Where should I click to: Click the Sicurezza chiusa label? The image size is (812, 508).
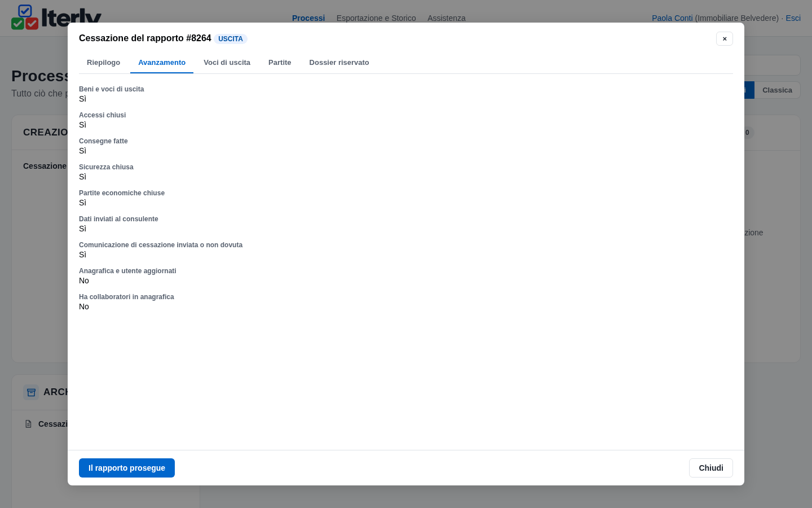106,167
